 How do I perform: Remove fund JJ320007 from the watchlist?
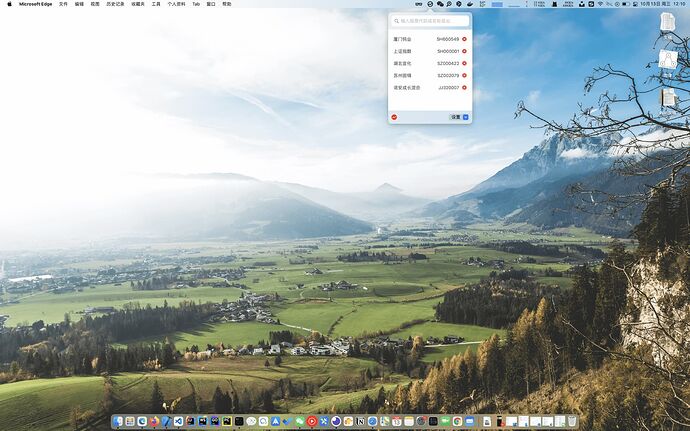464,87
